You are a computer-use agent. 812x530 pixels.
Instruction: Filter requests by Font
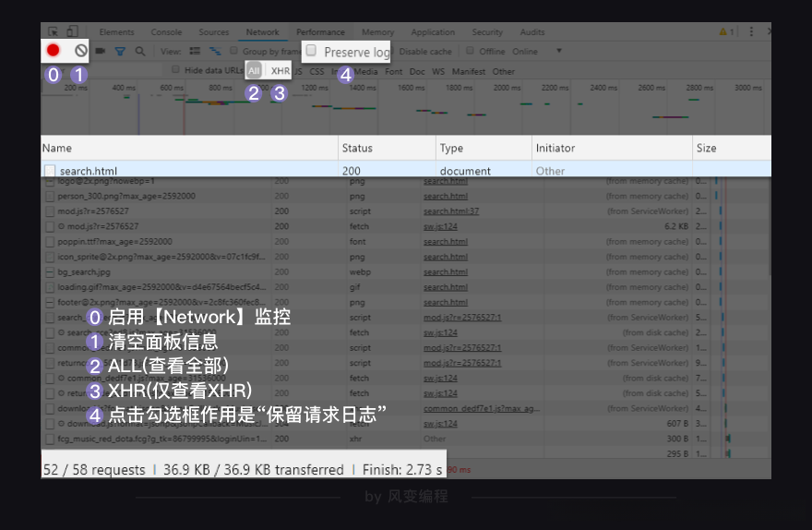(x=394, y=71)
